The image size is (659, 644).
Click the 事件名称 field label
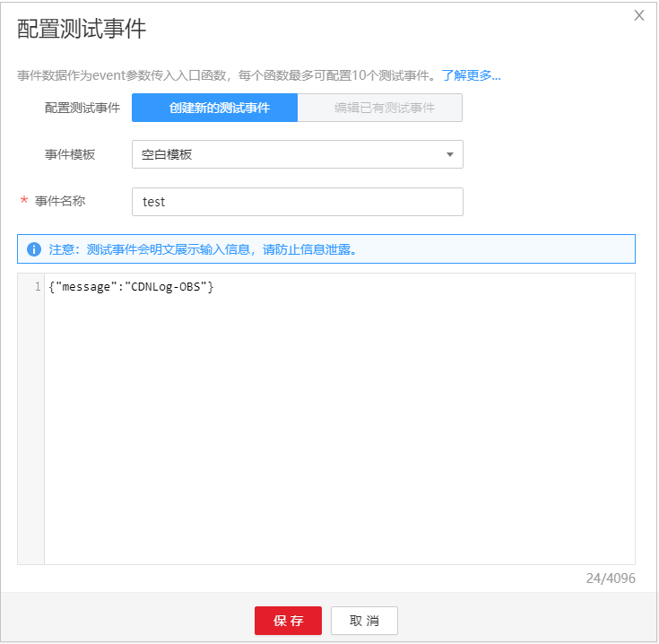pyautogui.click(x=60, y=201)
